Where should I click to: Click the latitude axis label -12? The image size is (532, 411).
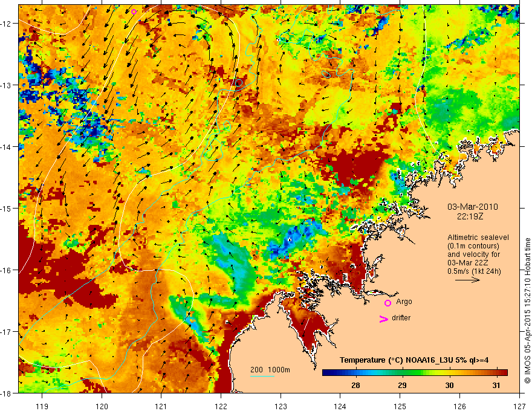(7, 24)
